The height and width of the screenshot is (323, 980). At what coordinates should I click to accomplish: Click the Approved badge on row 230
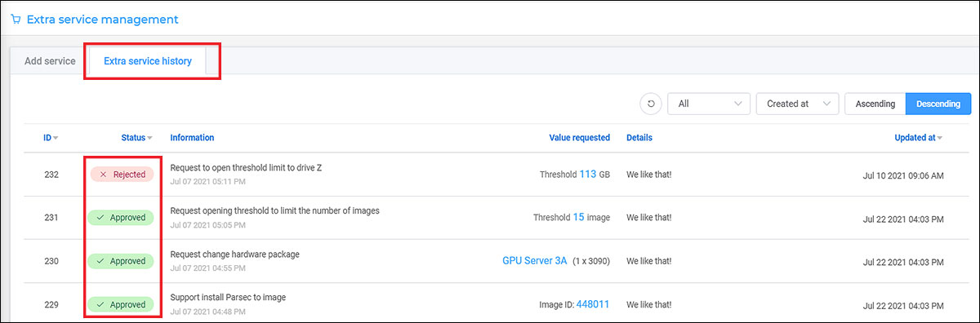121,261
